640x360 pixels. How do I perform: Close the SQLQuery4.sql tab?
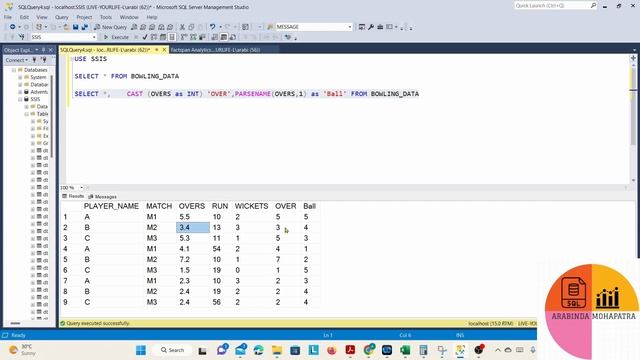tap(164, 50)
